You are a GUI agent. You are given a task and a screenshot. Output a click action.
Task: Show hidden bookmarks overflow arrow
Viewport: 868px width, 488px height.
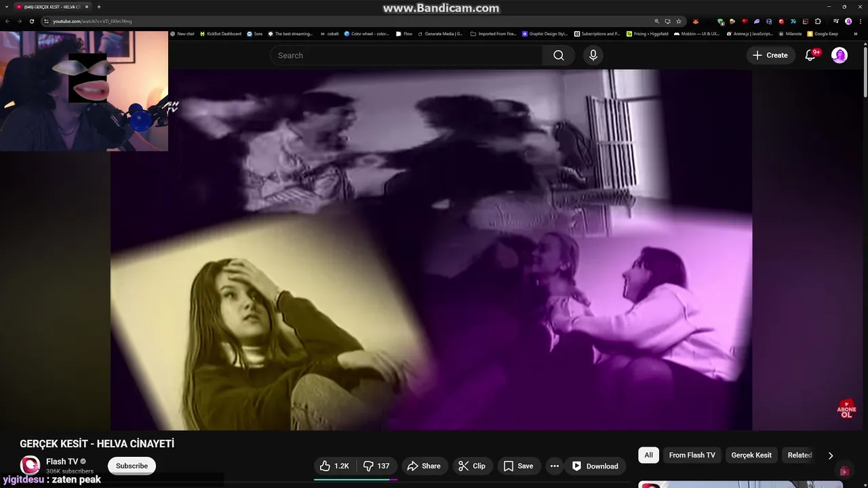[856, 33]
